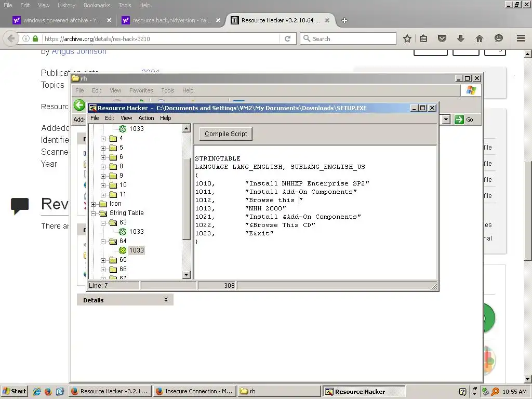The height and width of the screenshot is (399, 532).
Task: Click the Windows Start button
Action: pyautogui.click(x=14, y=392)
